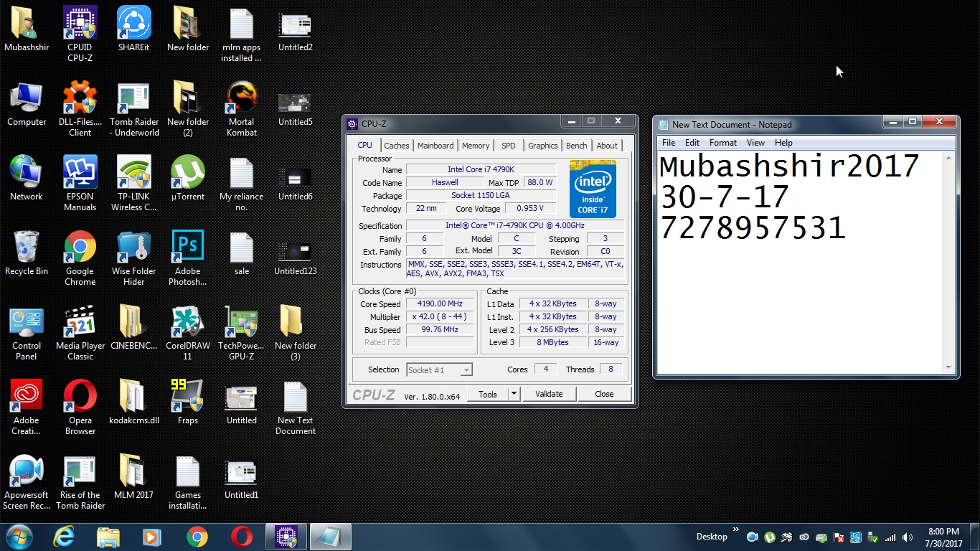Open Wise Folder Hider shortcut
The height and width of the screenshot is (551, 980).
pyautogui.click(x=133, y=258)
